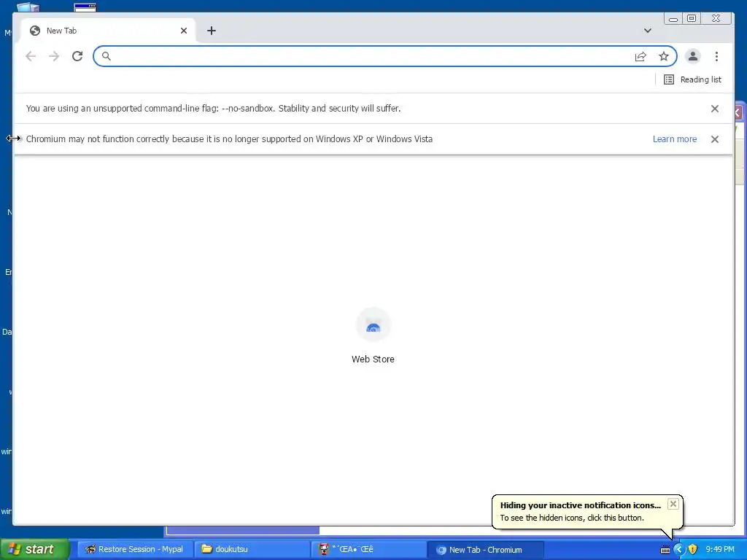Bookmark this tab with the star
The image size is (747, 560).
coord(664,57)
